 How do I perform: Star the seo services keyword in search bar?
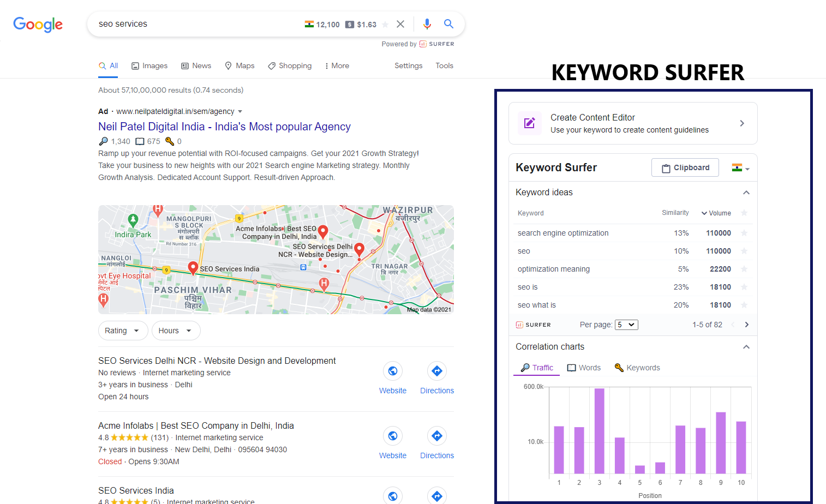(385, 25)
